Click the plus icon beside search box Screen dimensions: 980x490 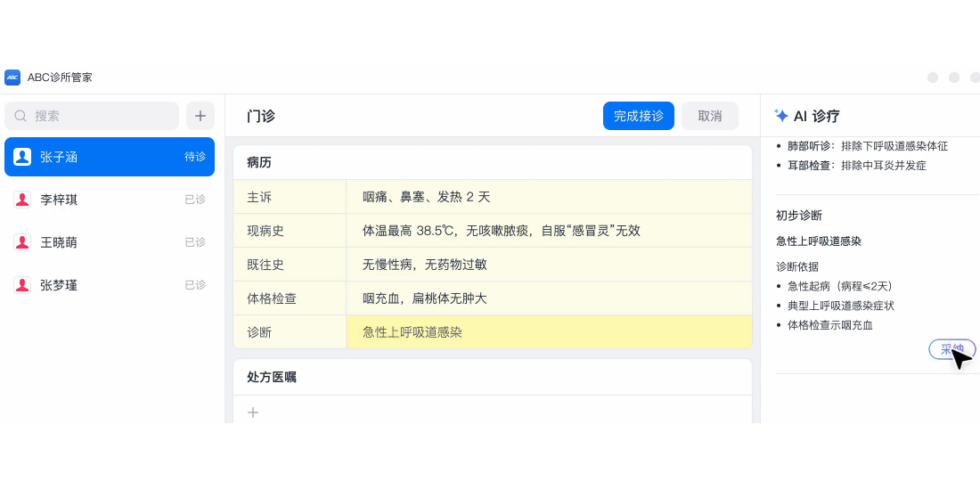tap(200, 116)
